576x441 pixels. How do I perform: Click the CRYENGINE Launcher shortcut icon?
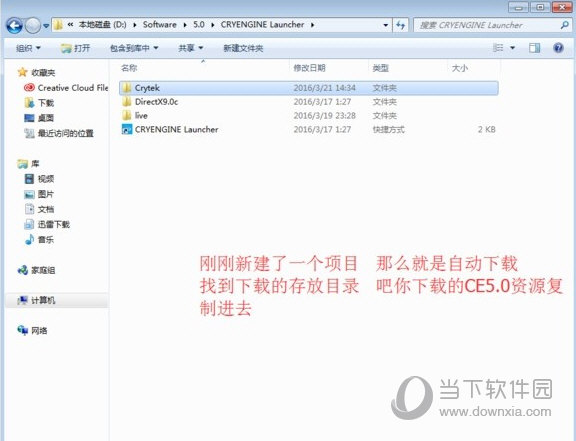click(127, 129)
